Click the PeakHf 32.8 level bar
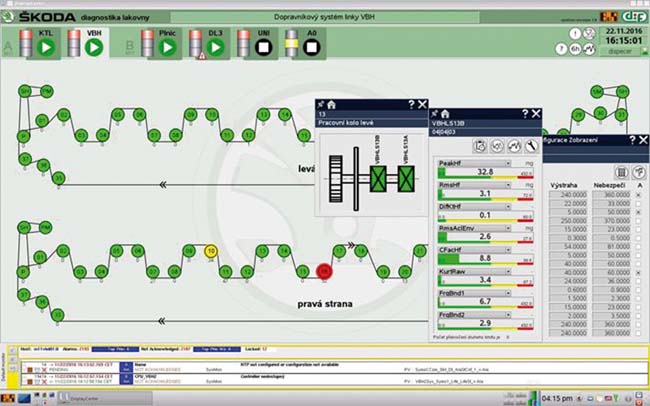This screenshot has height=406, width=650. [485, 173]
